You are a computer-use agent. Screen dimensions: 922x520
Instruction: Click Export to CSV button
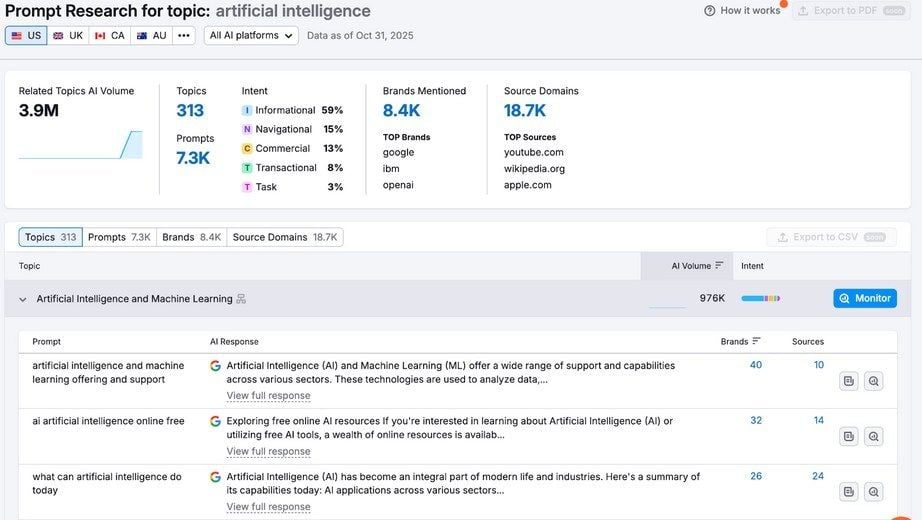[x=832, y=237]
